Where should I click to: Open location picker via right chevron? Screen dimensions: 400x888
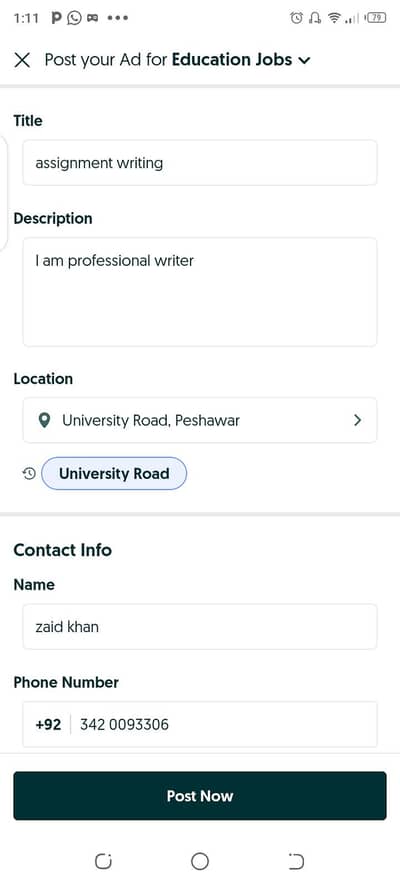click(357, 420)
